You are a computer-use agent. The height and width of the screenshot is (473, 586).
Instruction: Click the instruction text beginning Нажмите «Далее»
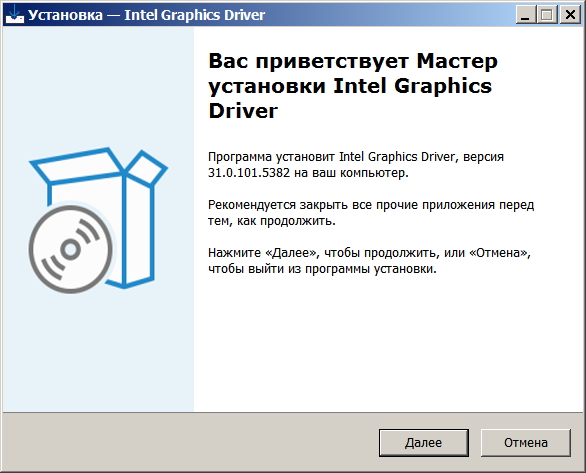tap(370, 261)
